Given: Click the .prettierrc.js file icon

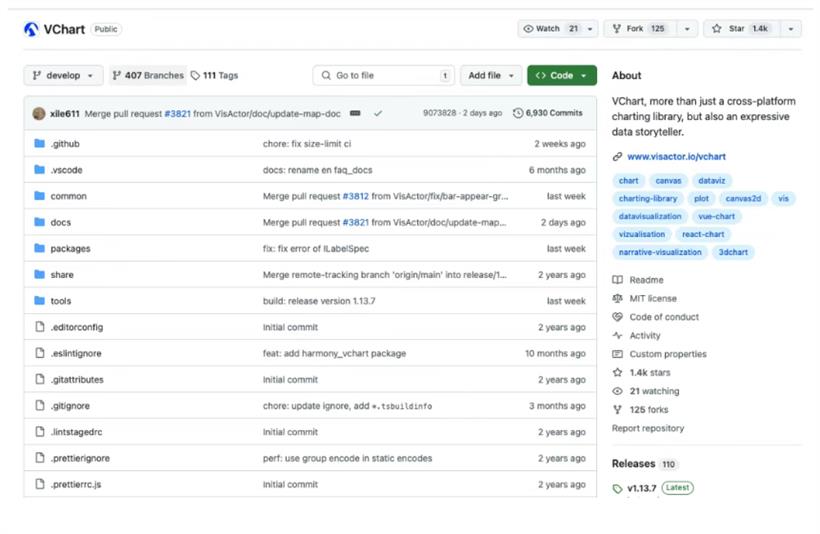Looking at the screenshot, I should (40, 483).
